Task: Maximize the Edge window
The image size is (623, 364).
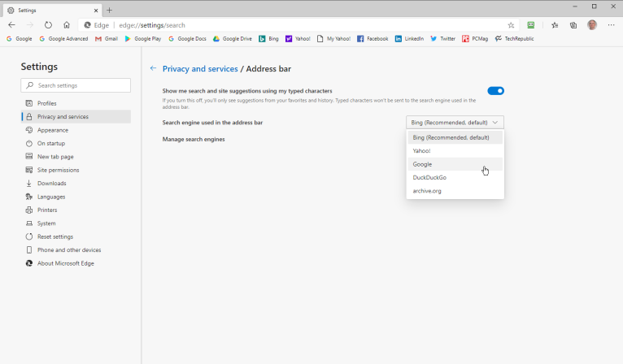Action: 594,6
